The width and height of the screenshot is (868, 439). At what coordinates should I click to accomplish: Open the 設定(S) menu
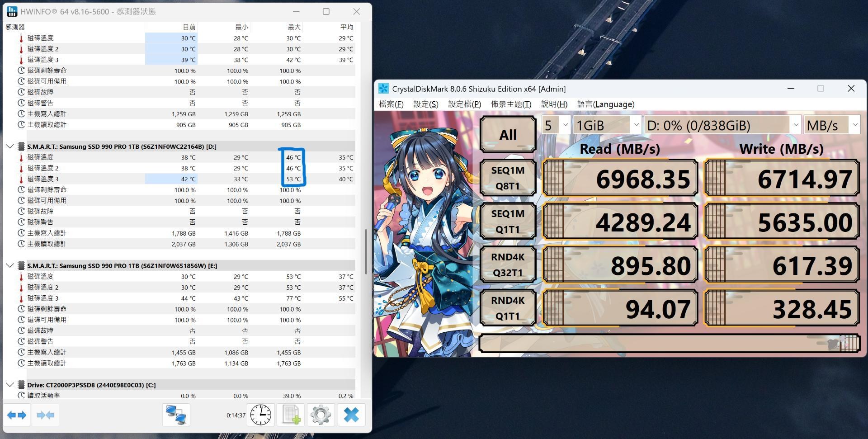pos(426,104)
